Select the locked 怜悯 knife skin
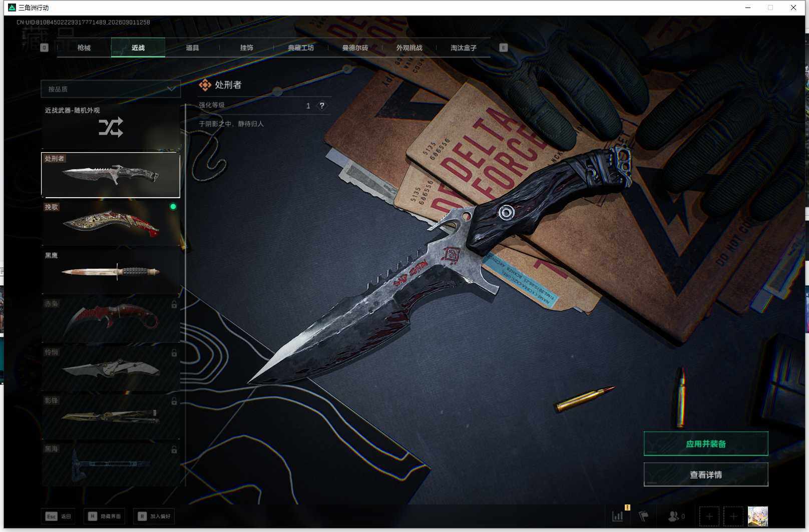The image size is (809, 532). (x=111, y=369)
